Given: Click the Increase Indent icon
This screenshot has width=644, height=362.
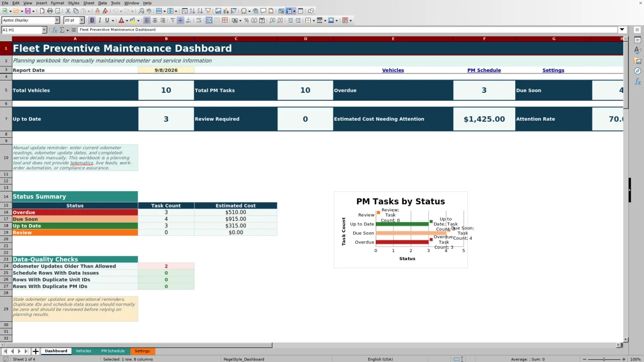Looking at the screenshot, I should [x=290, y=20].
